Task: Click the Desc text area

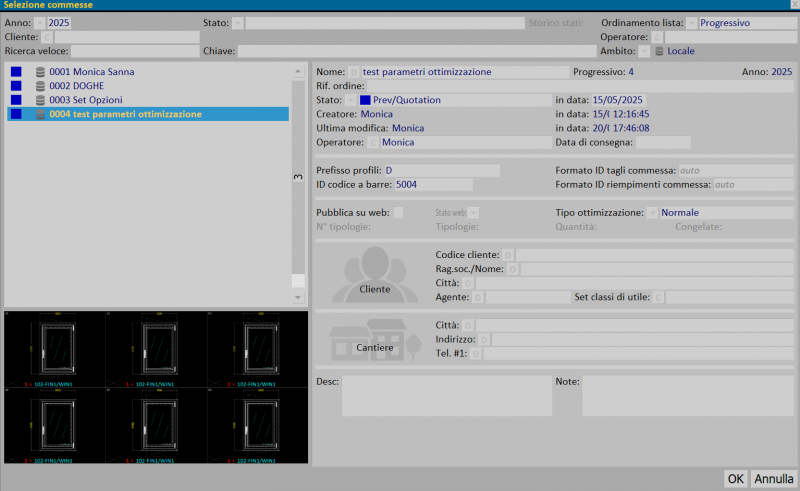Action: [x=447, y=396]
